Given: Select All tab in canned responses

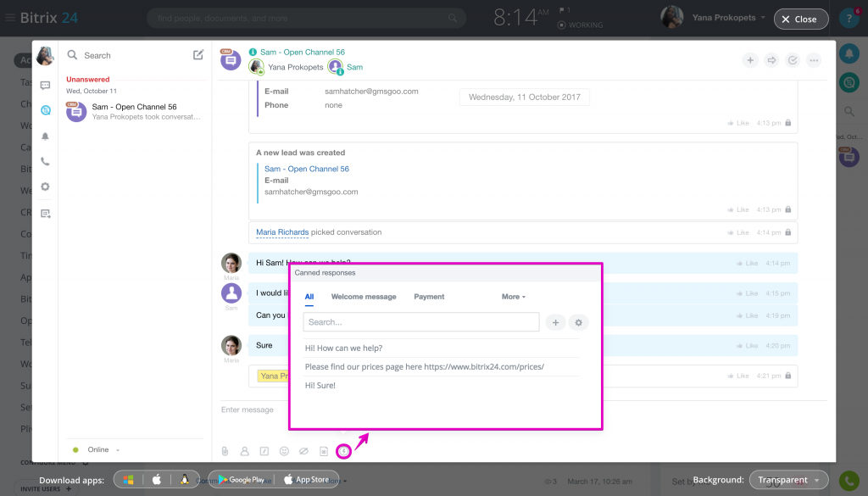Looking at the screenshot, I should point(309,297).
